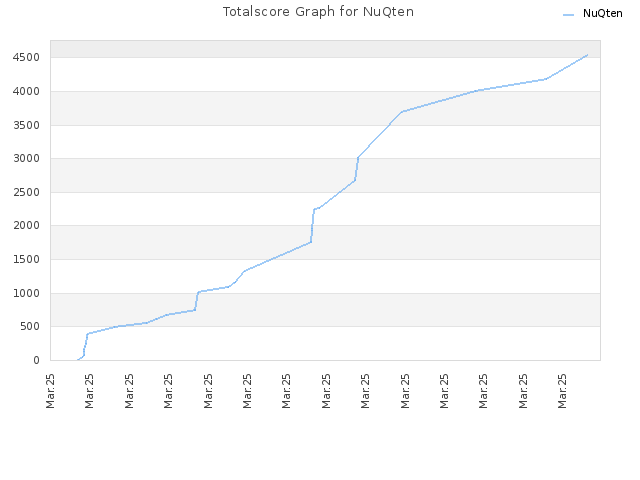Click the 2000 y-axis label
Viewport: 640px width, 480px height.
(x=26, y=225)
